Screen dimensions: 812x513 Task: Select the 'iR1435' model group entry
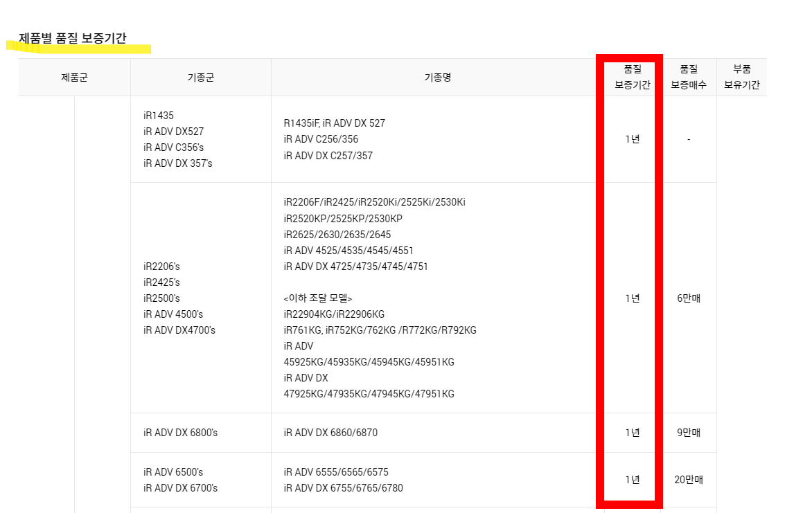(159, 116)
